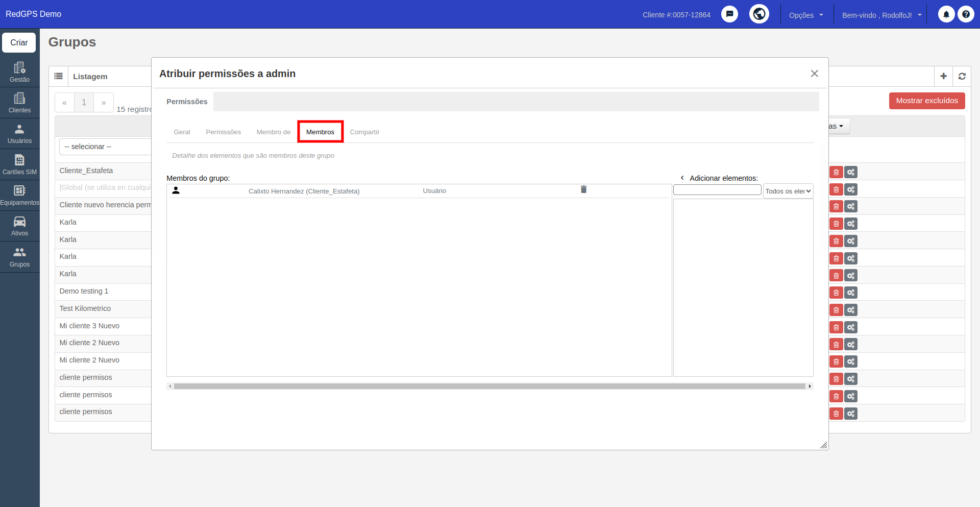Screen dimensions: 980x507
Task: Click the plus icon to add a group
Action: 943,76
